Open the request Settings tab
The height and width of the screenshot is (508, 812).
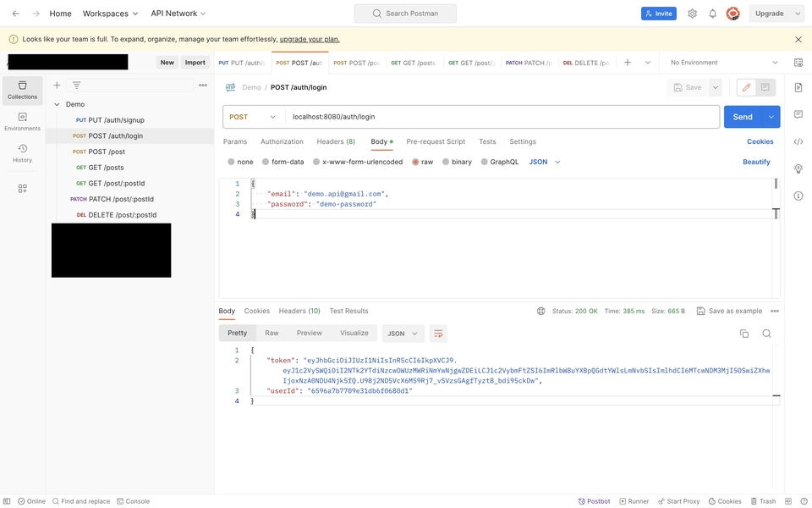(523, 141)
